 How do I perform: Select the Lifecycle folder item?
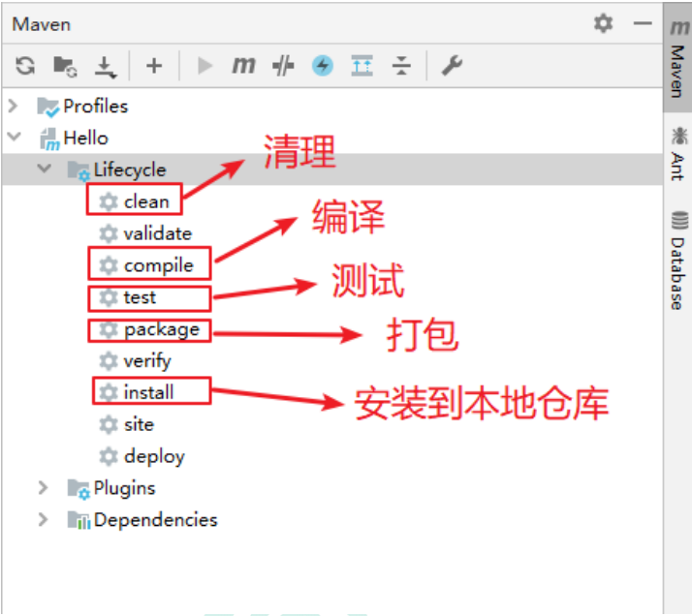(x=130, y=169)
